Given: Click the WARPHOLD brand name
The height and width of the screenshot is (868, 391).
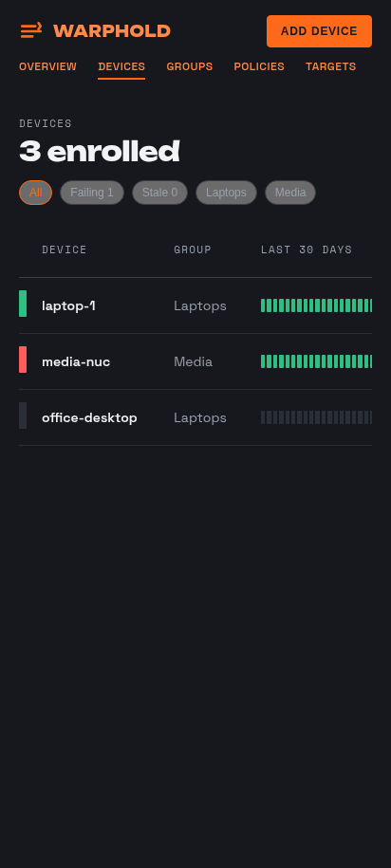Looking at the screenshot, I should coord(112,31).
